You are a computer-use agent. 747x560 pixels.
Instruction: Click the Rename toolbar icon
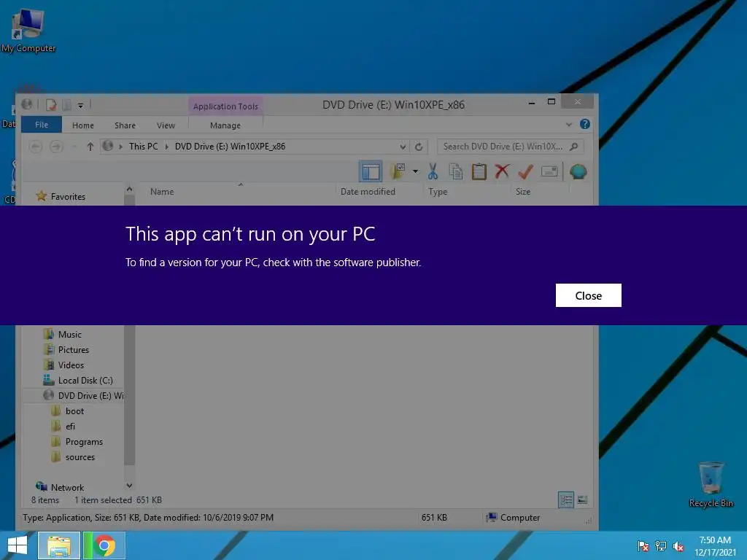(549, 171)
